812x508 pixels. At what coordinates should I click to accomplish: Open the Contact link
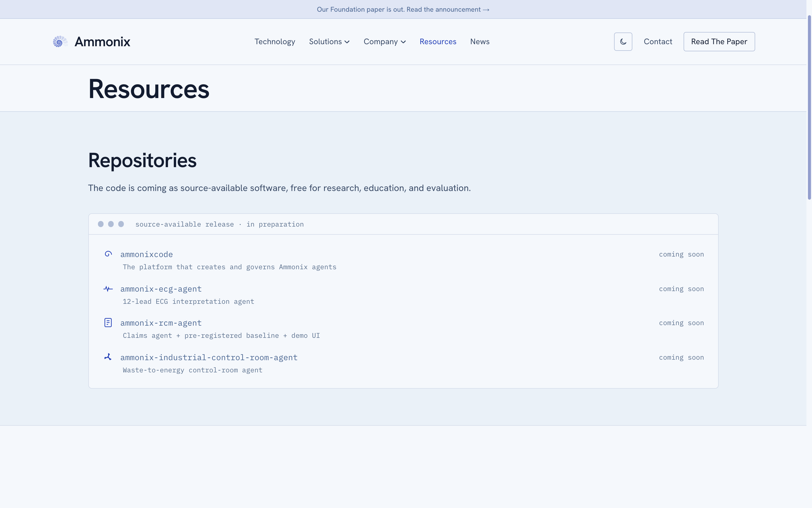click(658, 42)
